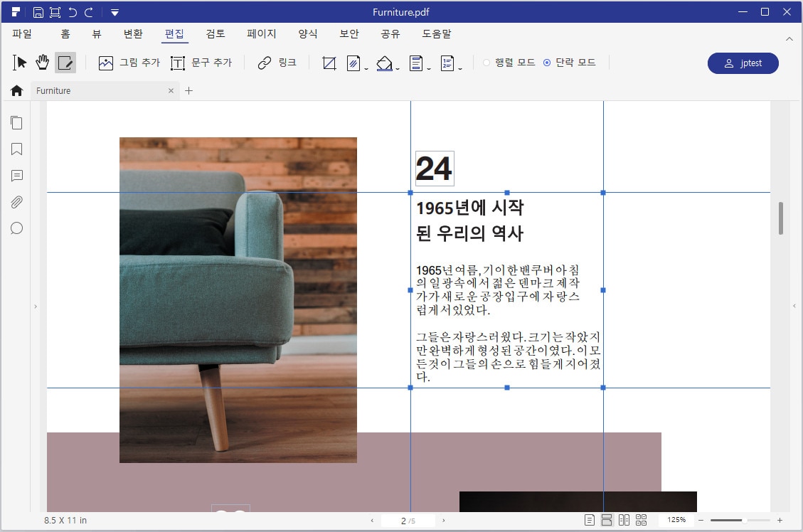Open the search panel

click(x=16, y=228)
